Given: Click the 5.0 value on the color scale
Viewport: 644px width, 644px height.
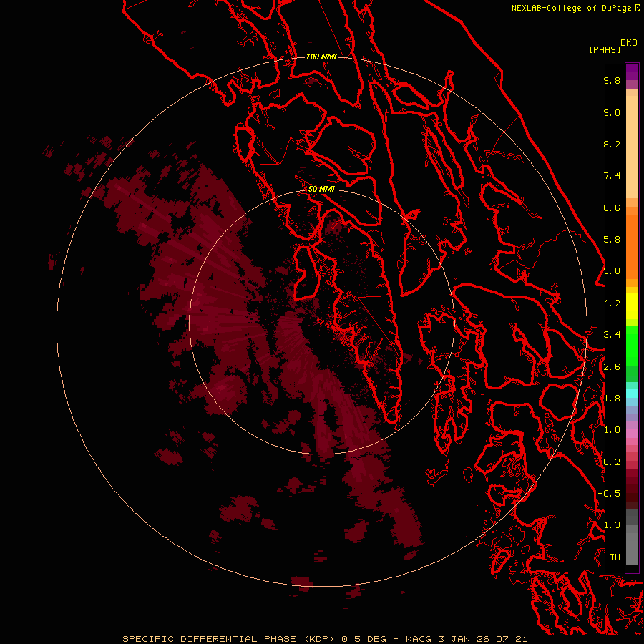Looking at the screenshot, I should coord(612,271).
